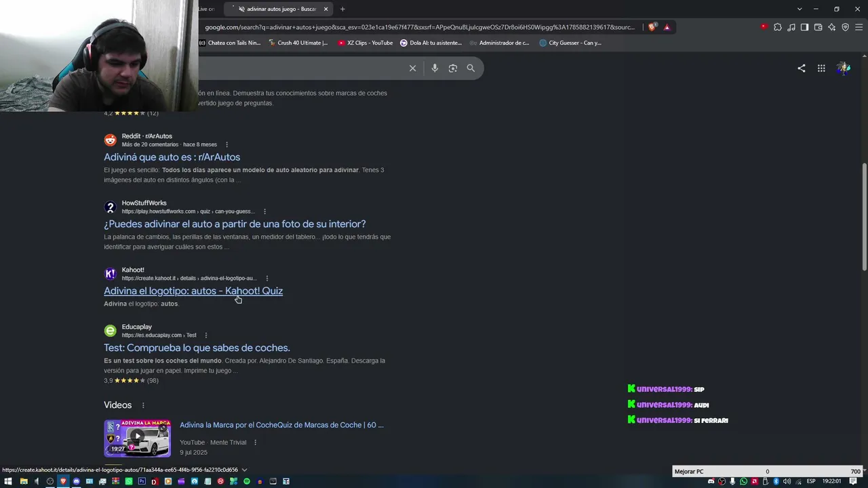
Task: Show the browser sidebar panel
Action: click(x=805, y=27)
